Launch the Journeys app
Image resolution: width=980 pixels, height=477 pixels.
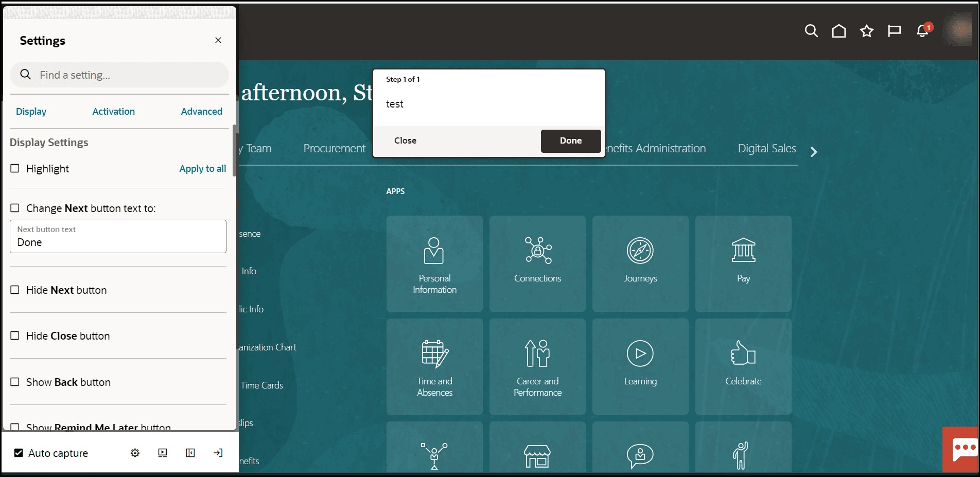640,263
